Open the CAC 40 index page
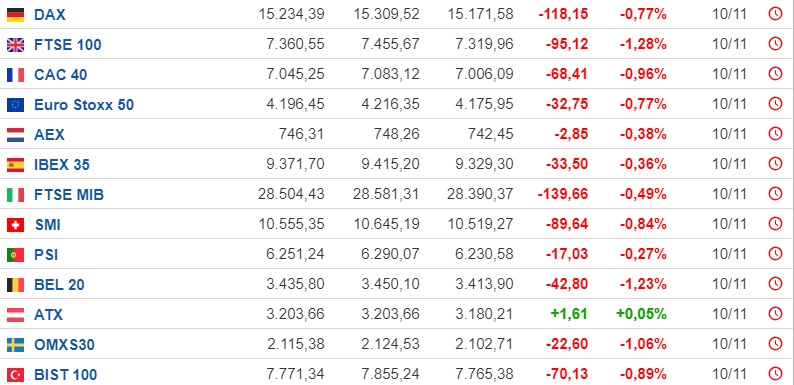This screenshot has width=794, height=385. pyautogui.click(x=60, y=74)
